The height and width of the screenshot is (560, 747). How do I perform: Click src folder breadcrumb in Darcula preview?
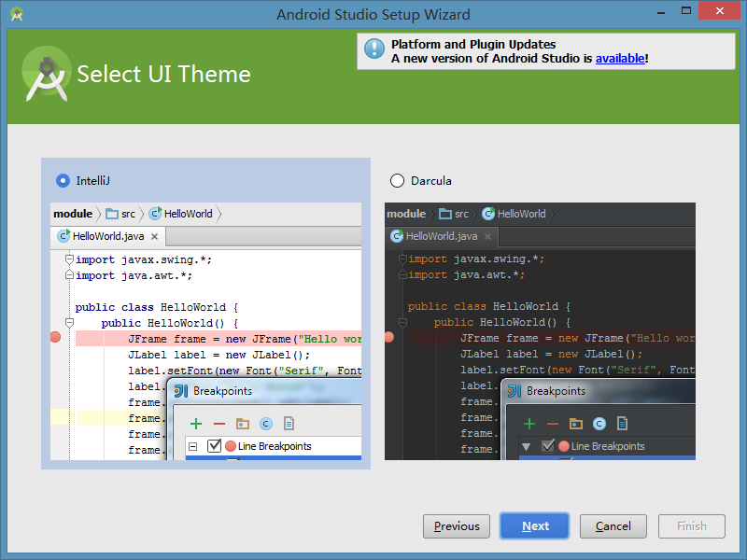(454, 214)
